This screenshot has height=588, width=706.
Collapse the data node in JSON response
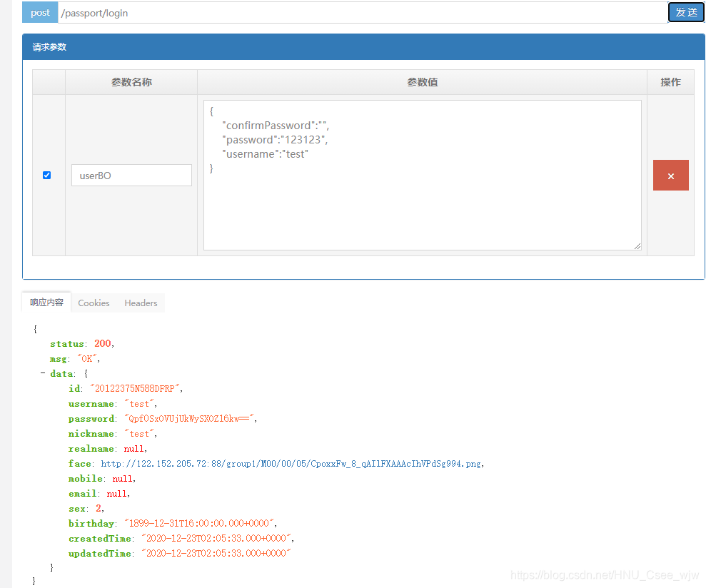click(x=43, y=373)
